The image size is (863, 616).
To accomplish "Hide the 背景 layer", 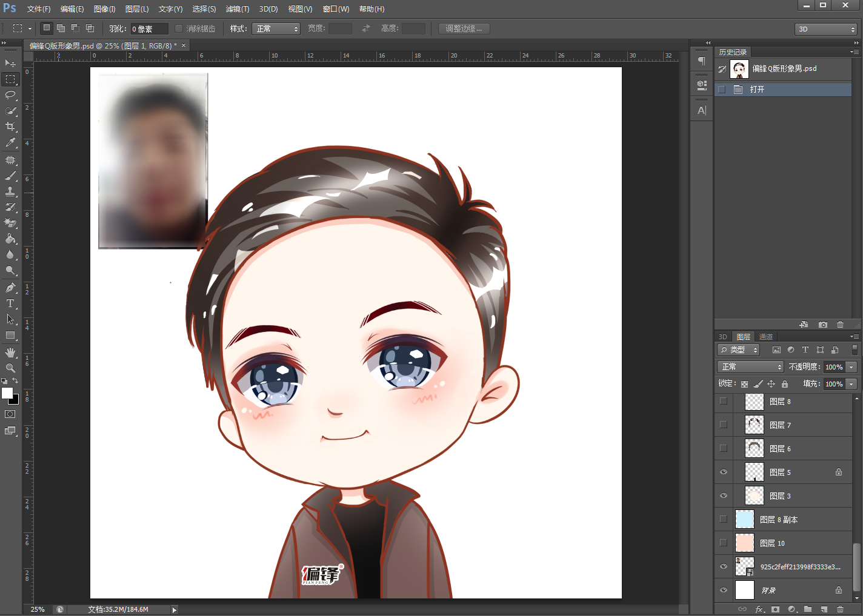I will coord(724,590).
